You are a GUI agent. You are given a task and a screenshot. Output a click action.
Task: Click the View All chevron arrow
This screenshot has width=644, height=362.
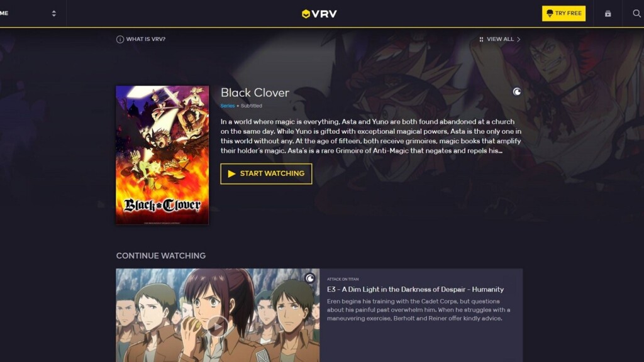(519, 40)
